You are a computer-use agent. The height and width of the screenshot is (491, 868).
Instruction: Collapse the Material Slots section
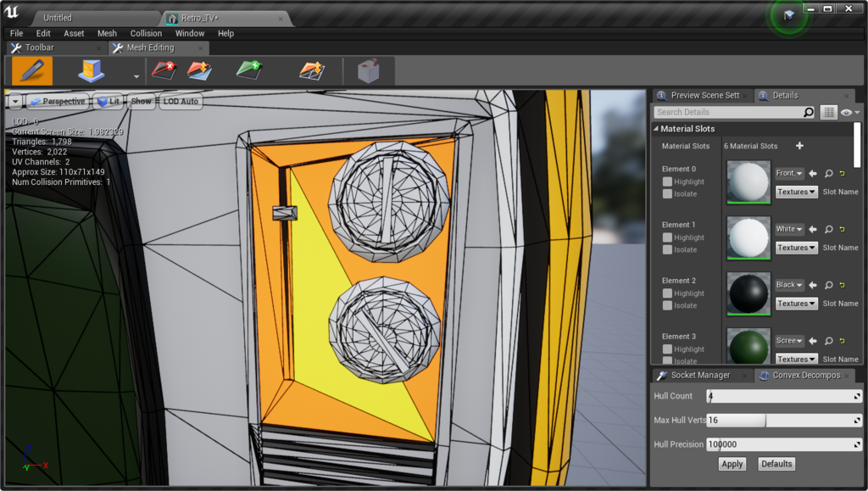[x=656, y=129]
